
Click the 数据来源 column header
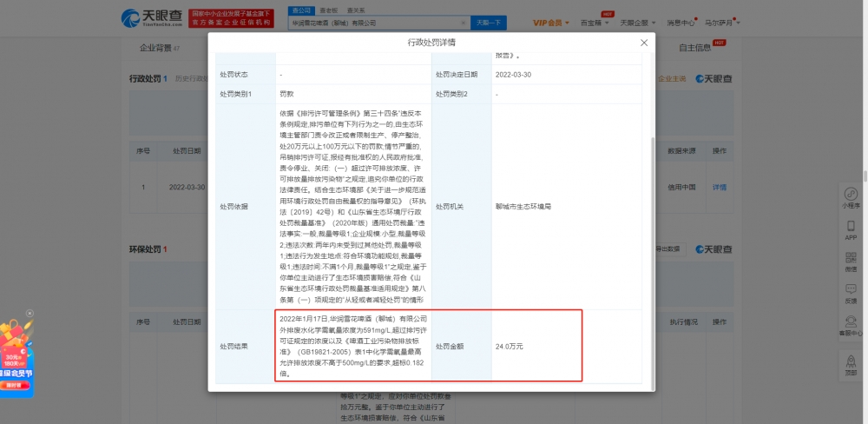[x=682, y=151]
